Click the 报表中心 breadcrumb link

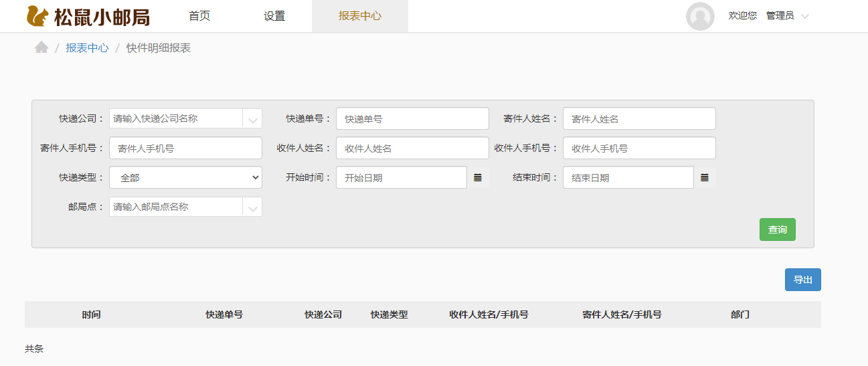click(87, 48)
